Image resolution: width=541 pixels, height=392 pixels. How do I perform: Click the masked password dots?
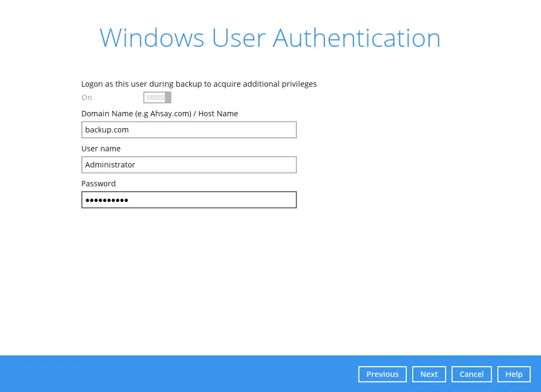coord(107,199)
